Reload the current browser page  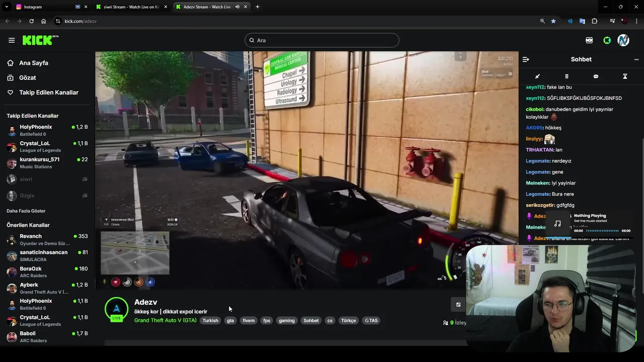click(x=31, y=21)
